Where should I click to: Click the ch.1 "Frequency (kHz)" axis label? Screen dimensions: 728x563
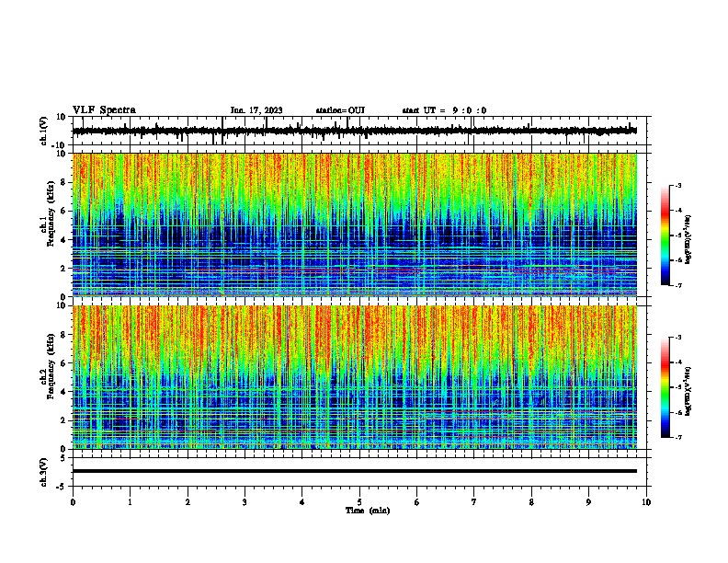51,214
